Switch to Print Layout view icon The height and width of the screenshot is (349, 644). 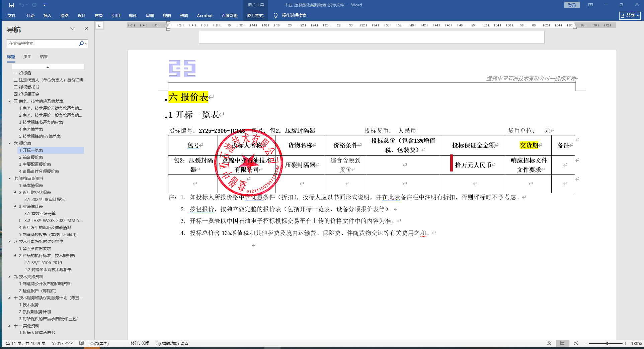(563, 343)
